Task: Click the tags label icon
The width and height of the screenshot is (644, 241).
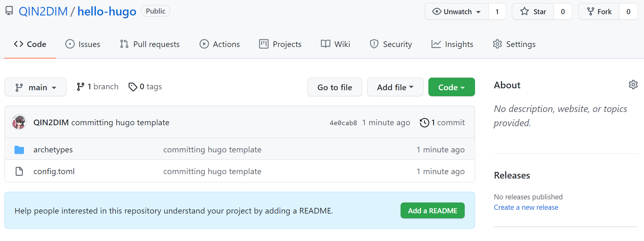Action: [133, 87]
